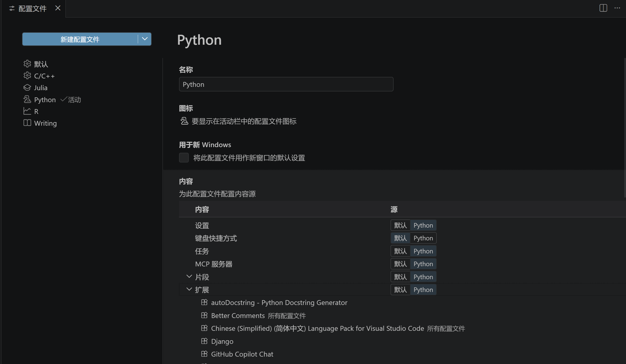
Task: Click the 新建配置文件 button
Action: [80, 39]
